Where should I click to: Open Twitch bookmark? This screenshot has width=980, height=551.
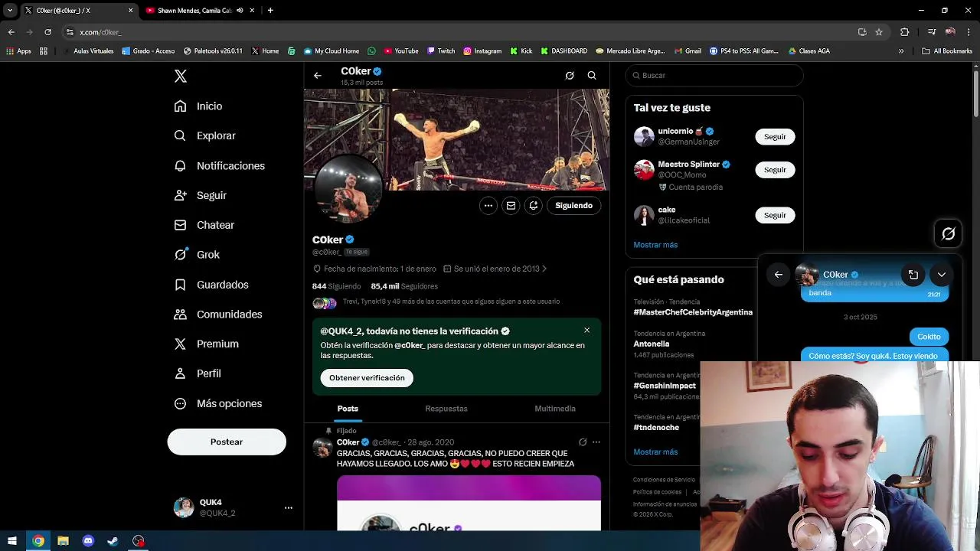point(441,51)
